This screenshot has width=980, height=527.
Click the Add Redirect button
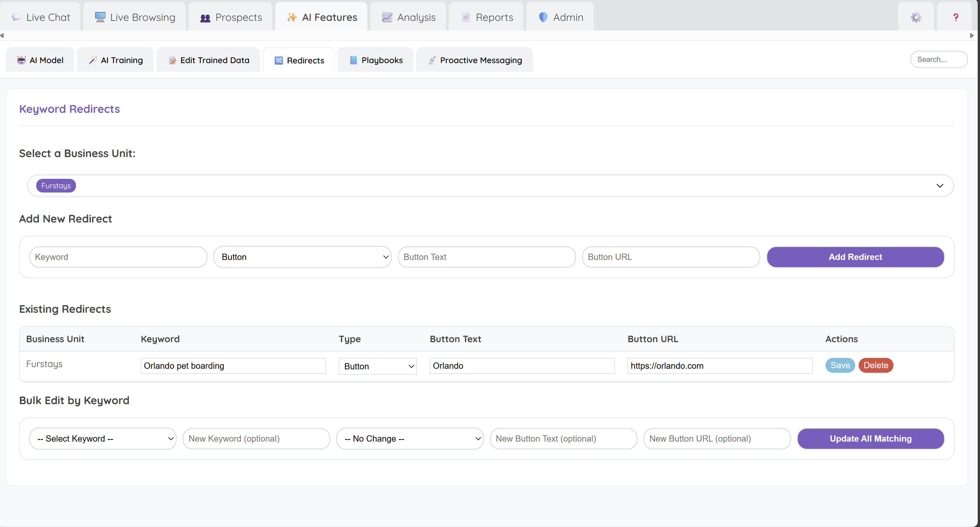[x=855, y=257]
